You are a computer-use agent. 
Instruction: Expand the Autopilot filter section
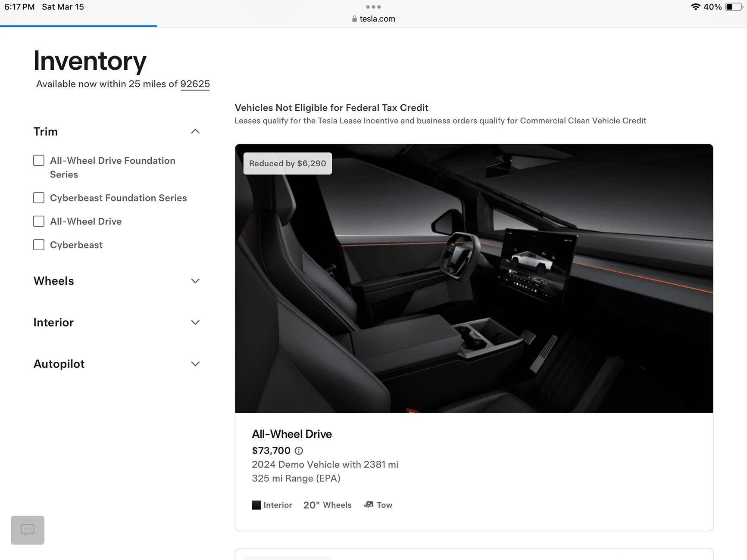tap(195, 364)
